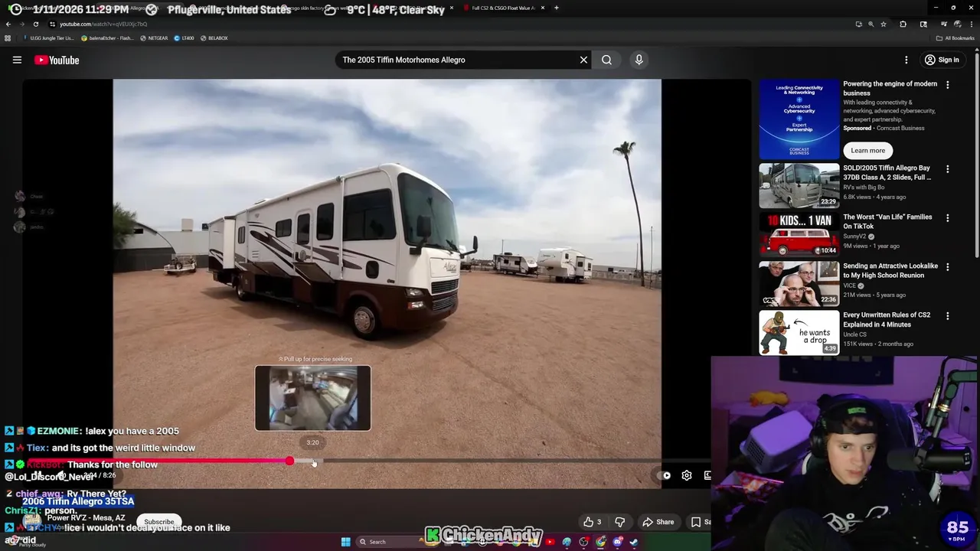The height and width of the screenshot is (551, 980).
Task: Open options for Worst Van Life video
Action: [948, 218]
